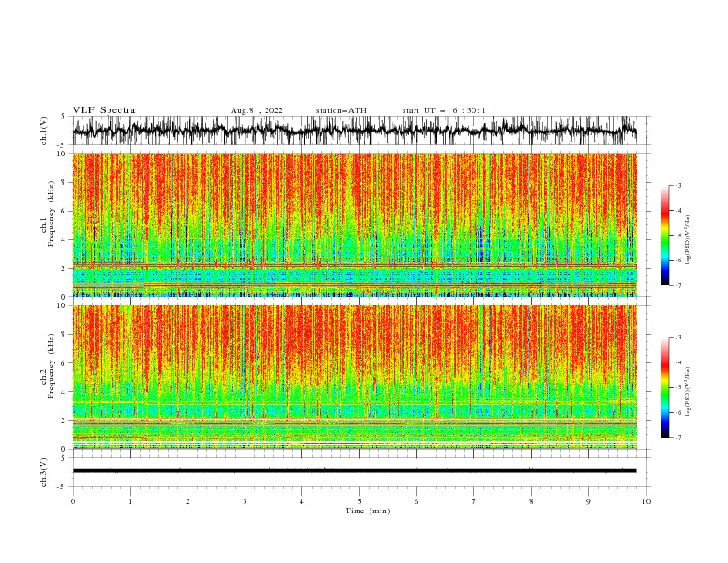The height and width of the screenshot is (563, 728).
Task: Click the "2" kHz tick on ch.2 spectrogram
Action: click(63, 420)
